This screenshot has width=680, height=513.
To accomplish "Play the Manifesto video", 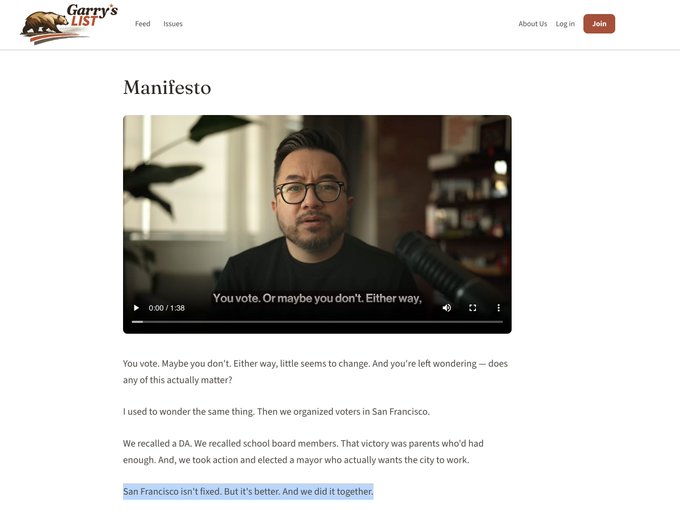I will tap(136, 308).
